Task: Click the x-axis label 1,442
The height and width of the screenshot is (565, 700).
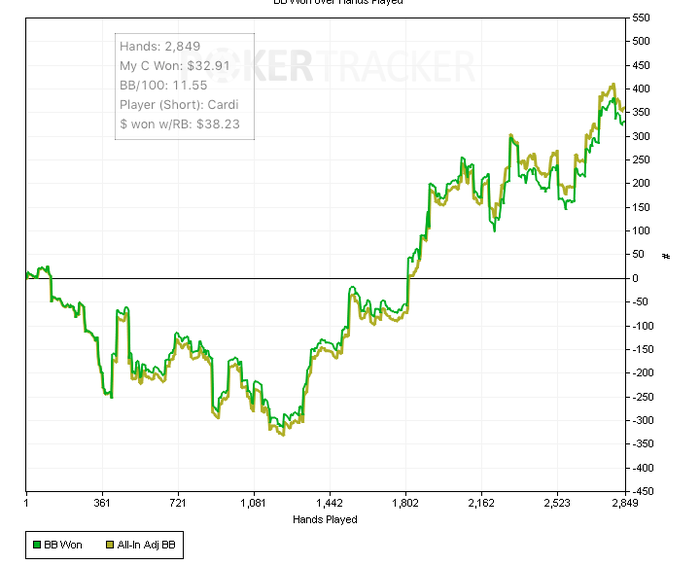Action: click(x=329, y=503)
